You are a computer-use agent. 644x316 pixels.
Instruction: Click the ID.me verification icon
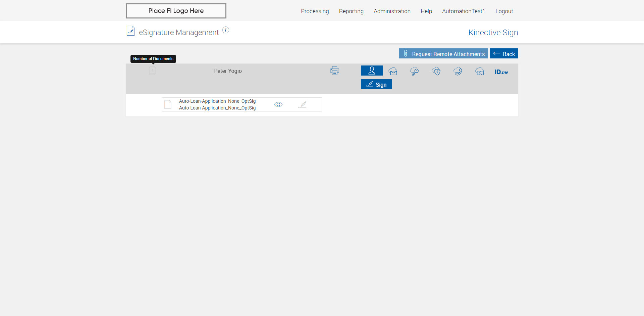(x=501, y=72)
